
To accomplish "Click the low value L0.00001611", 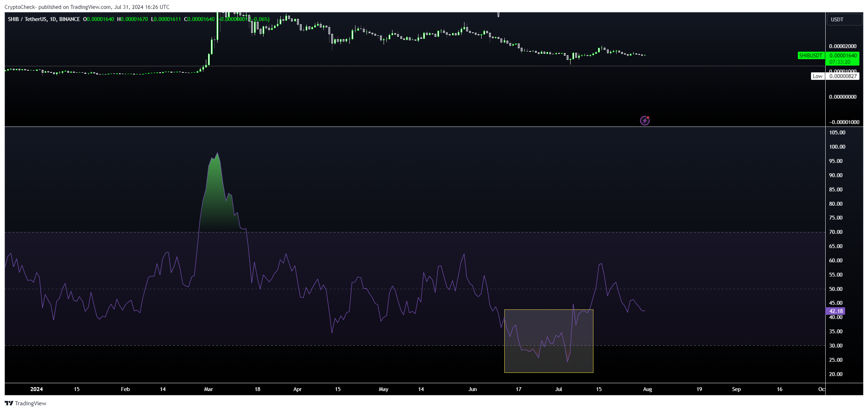I will click(166, 19).
